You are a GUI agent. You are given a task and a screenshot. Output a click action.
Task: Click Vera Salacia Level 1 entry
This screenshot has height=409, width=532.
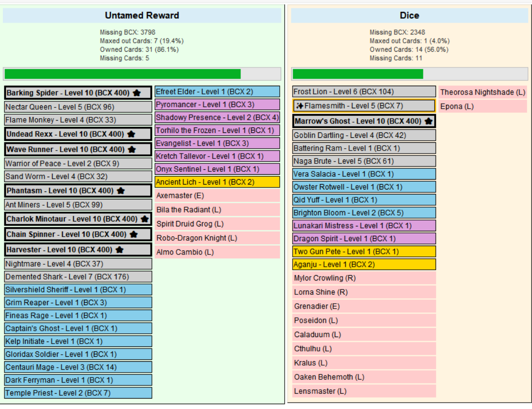[364, 174]
